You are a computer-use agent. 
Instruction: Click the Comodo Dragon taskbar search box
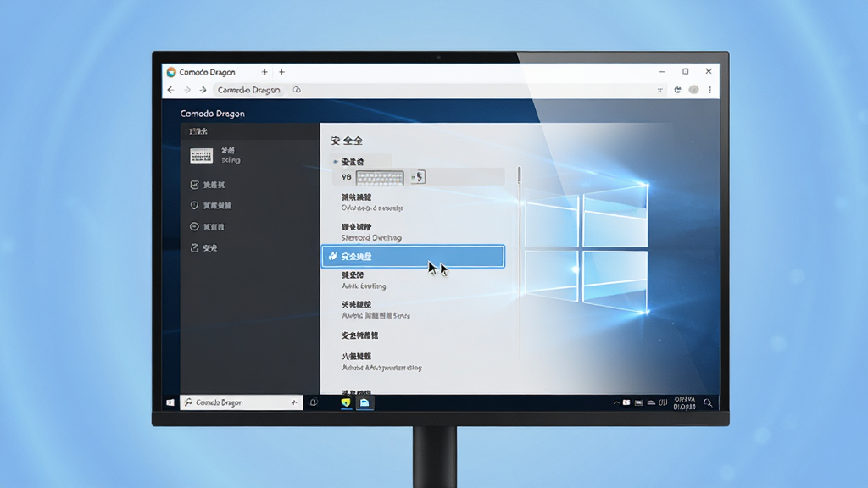242,402
